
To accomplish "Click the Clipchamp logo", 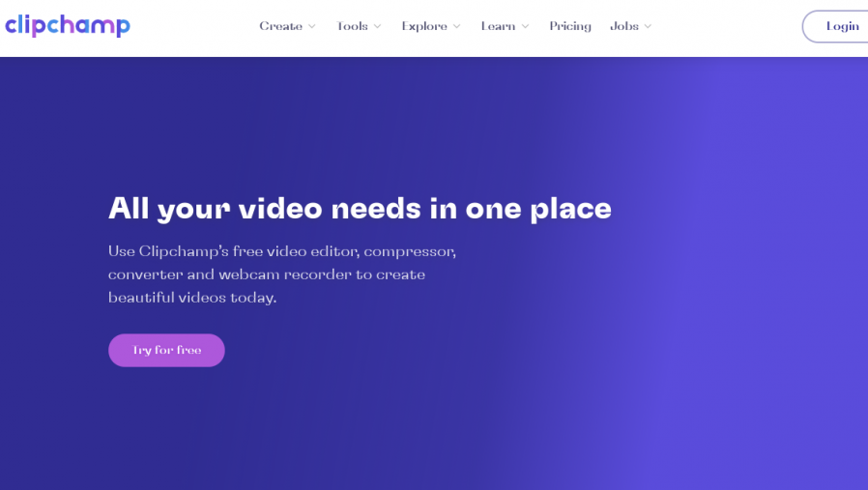I will coord(67,25).
